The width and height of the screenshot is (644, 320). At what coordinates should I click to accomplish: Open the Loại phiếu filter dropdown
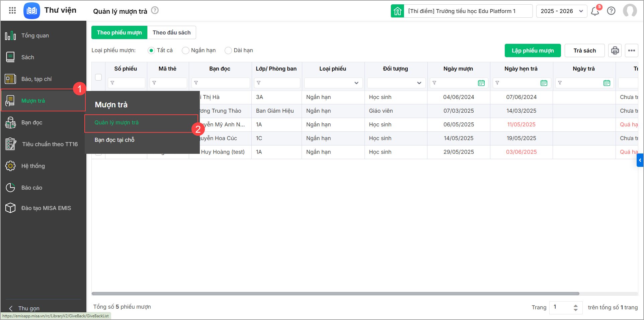[333, 83]
